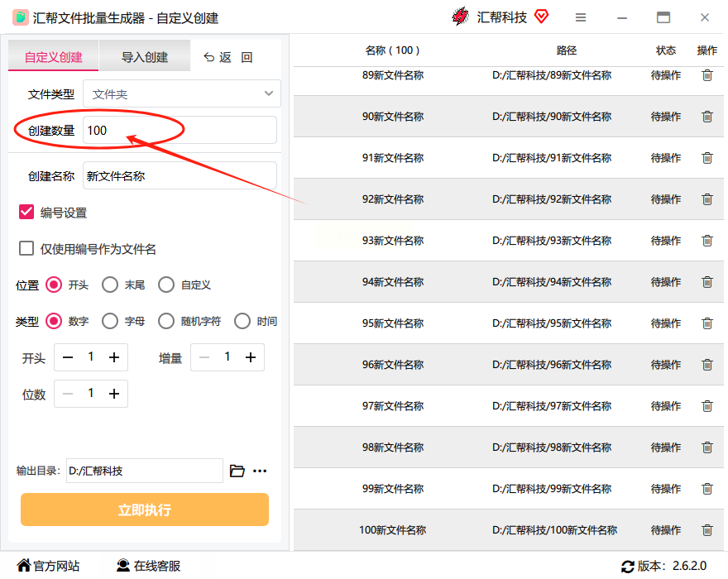Viewport: 728px width, 579px height.
Task: Switch to the 导入创建 tab
Action: coord(145,56)
